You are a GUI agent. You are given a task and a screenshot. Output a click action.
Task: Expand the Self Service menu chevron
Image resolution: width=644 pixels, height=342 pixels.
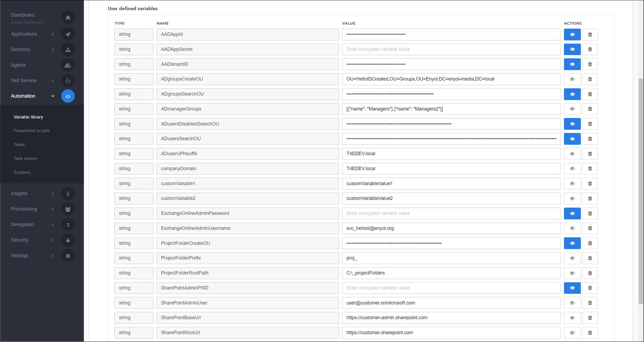53,81
